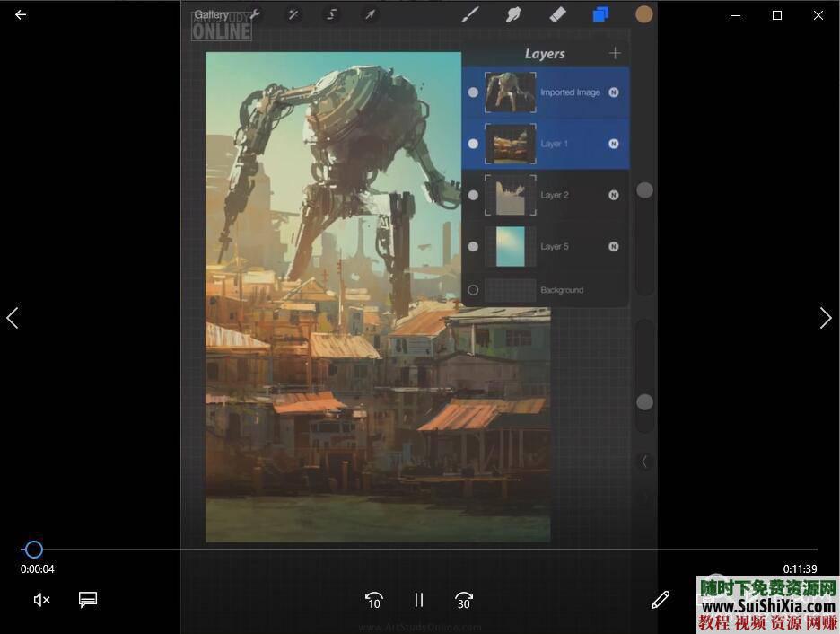Enable visibility of the Background layer
840x634 pixels.
[472, 289]
